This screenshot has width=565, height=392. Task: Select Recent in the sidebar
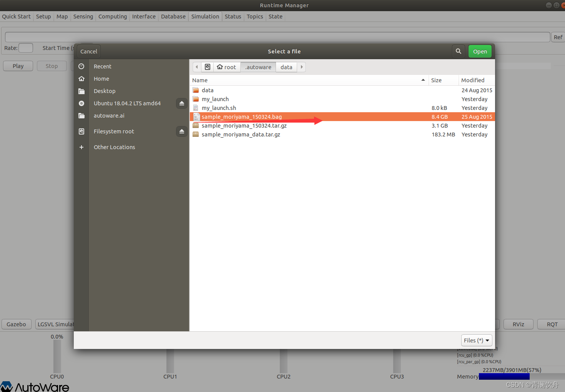[102, 66]
